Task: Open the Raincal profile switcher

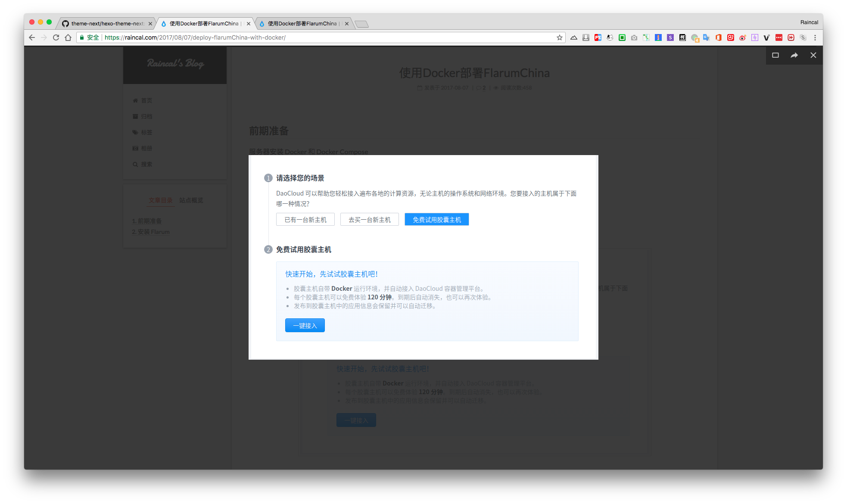Action: 809,22
